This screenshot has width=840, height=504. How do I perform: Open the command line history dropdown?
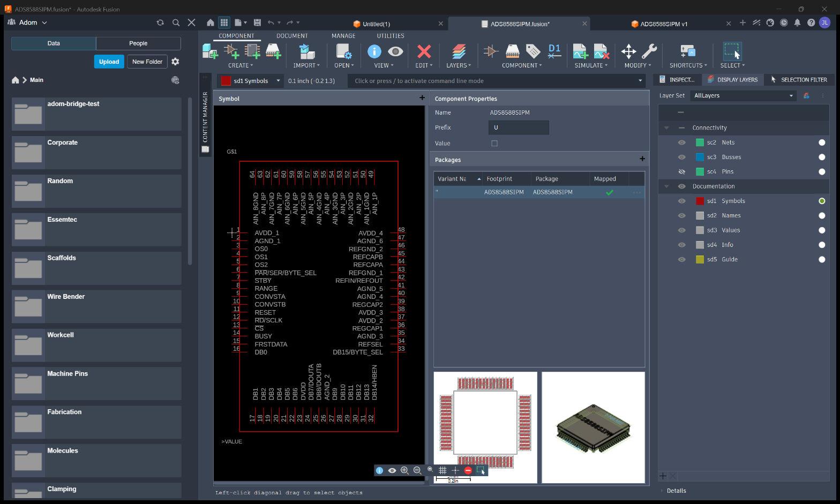coord(640,81)
